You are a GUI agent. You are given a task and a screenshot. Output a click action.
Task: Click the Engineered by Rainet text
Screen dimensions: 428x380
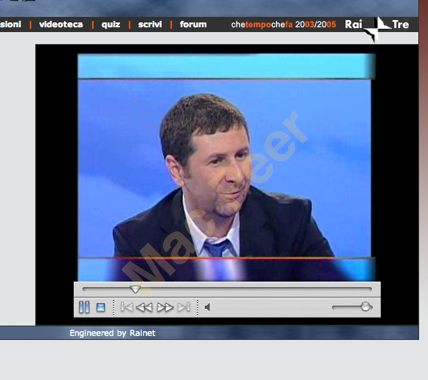112,333
